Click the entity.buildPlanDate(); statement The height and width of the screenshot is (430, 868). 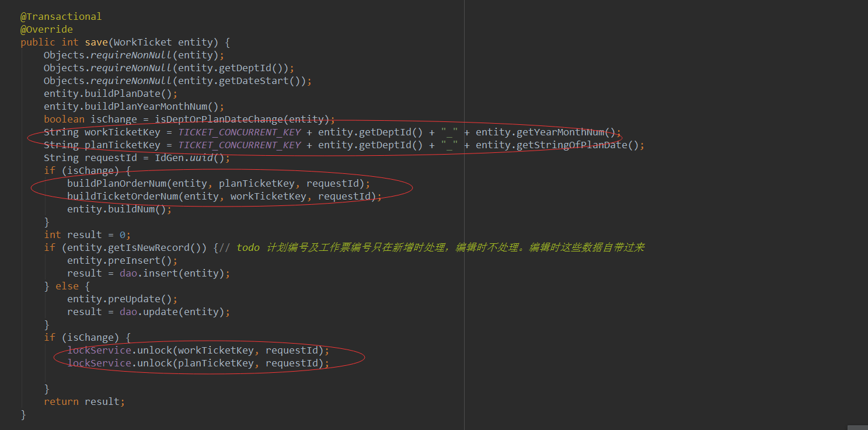pyautogui.click(x=111, y=93)
